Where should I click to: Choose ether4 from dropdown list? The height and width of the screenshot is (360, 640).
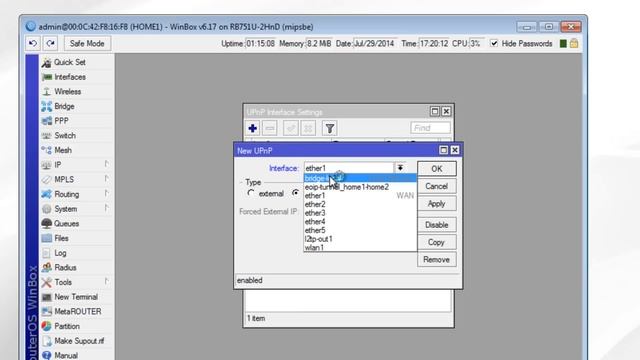360,222
